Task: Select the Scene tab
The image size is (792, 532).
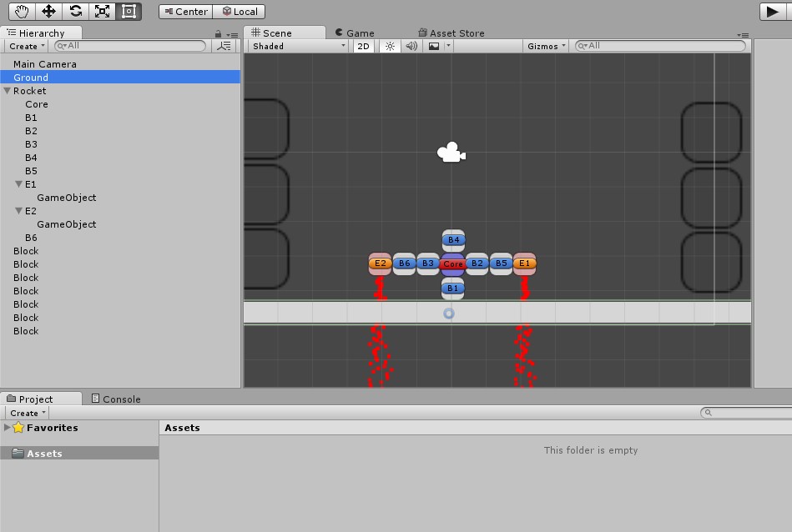Action: [284, 33]
